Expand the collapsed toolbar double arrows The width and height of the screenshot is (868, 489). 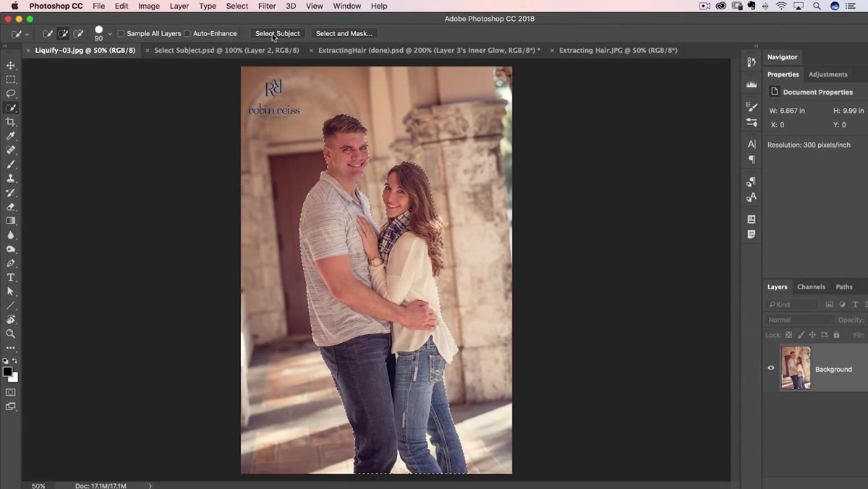[4, 46]
